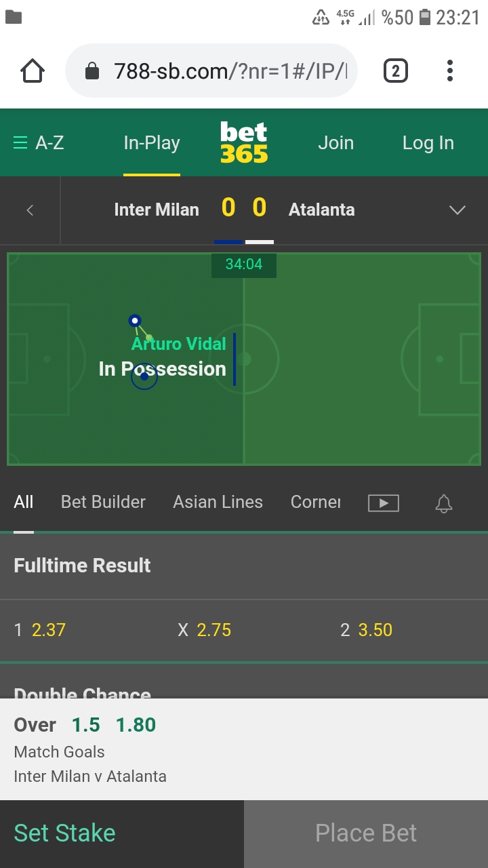Viewport: 488px width, 868px height.
Task: Open the browser tab switcher showing 2
Action: coord(396,71)
